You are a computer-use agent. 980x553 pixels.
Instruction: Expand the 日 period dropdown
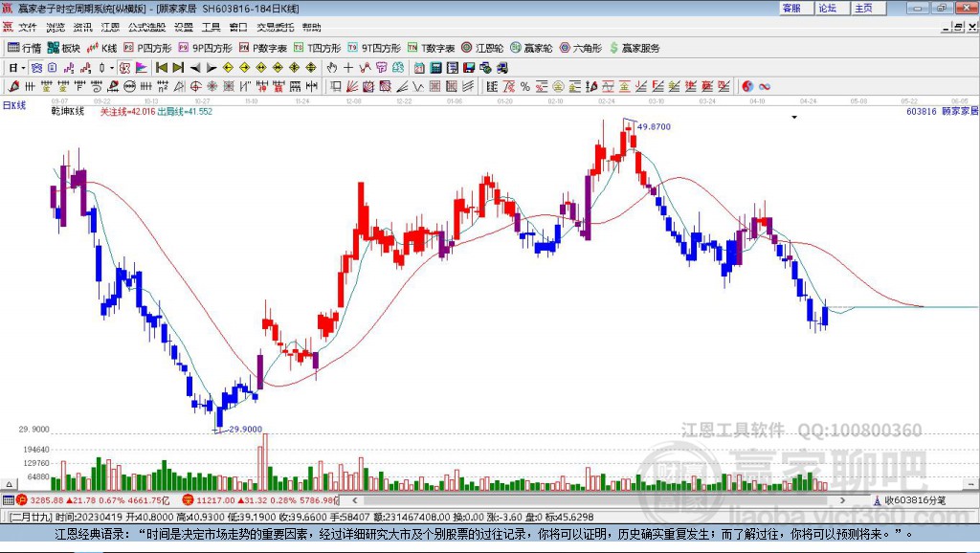[x=23, y=68]
